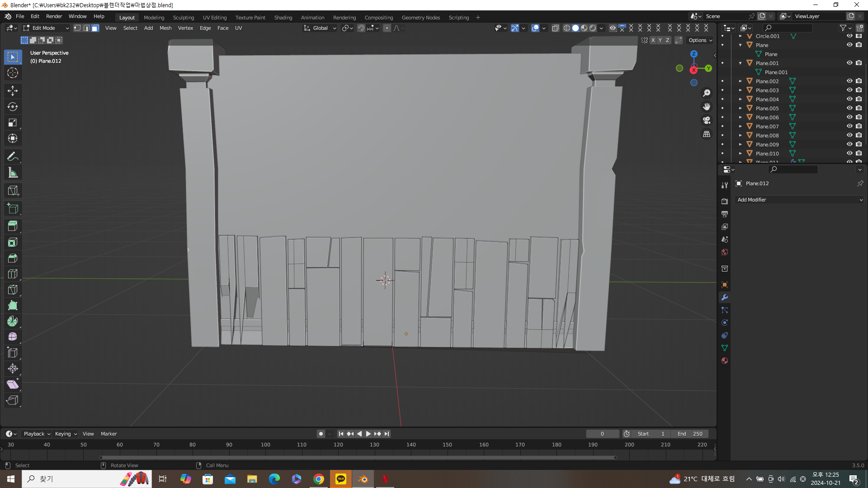868x488 pixels.
Task: Select the Knife tool
Action: (13, 290)
